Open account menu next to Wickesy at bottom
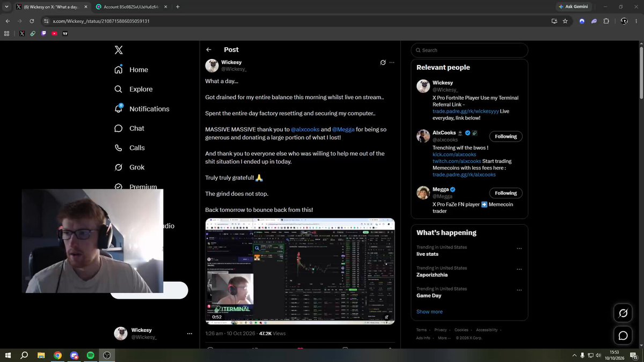 189,334
